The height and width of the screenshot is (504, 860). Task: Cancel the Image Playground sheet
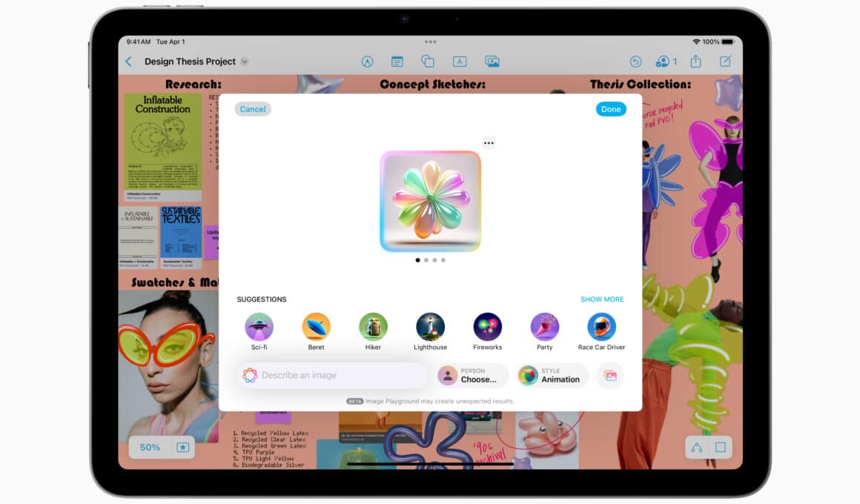tap(253, 109)
